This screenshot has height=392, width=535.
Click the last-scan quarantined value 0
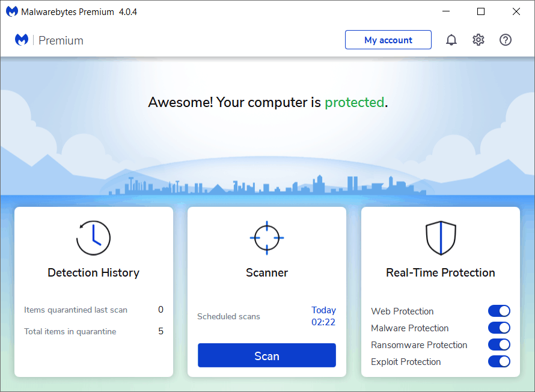tap(160, 310)
